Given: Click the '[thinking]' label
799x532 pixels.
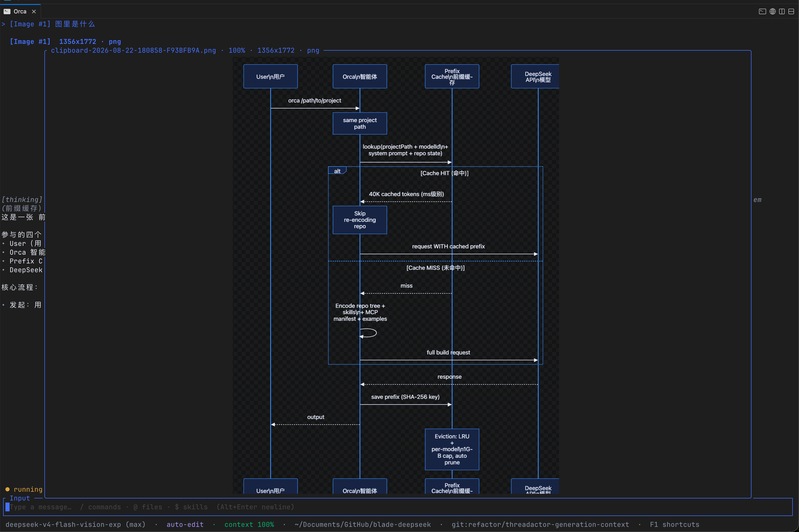Looking at the screenshot, I should click(x=22, y=199).
